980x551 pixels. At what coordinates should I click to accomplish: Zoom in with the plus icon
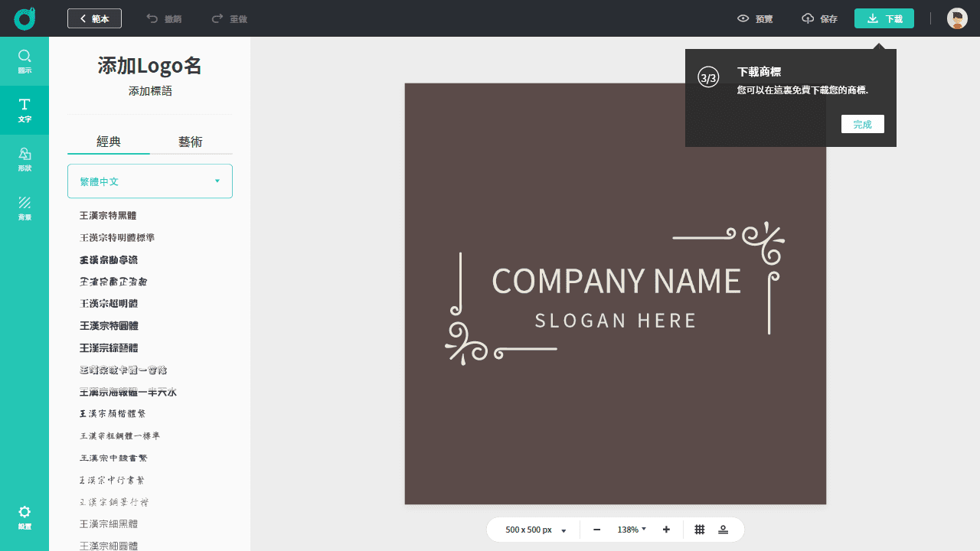coord(666,530)
